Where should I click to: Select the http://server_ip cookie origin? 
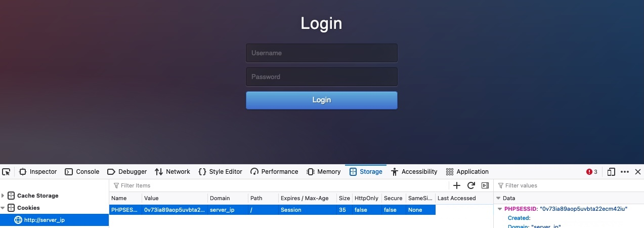pos(44,220)
